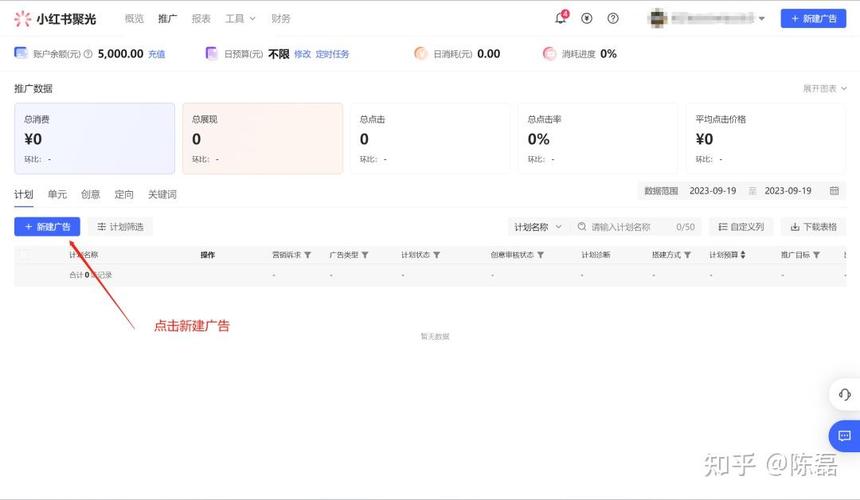860x500 pixels.
Task: Expand the 展开图表 chart section
Action: (824, 89)
